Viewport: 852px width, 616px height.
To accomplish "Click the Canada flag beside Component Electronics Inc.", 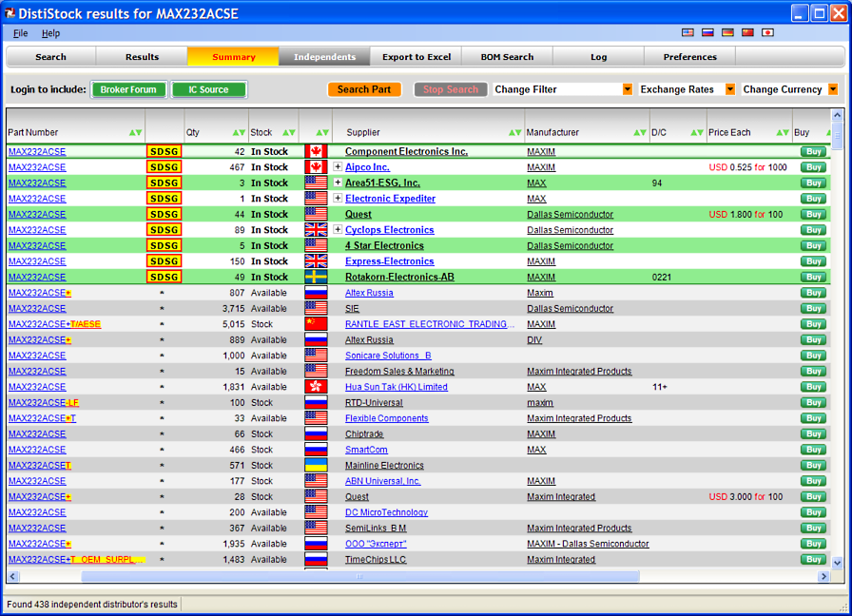I will 316,151.
